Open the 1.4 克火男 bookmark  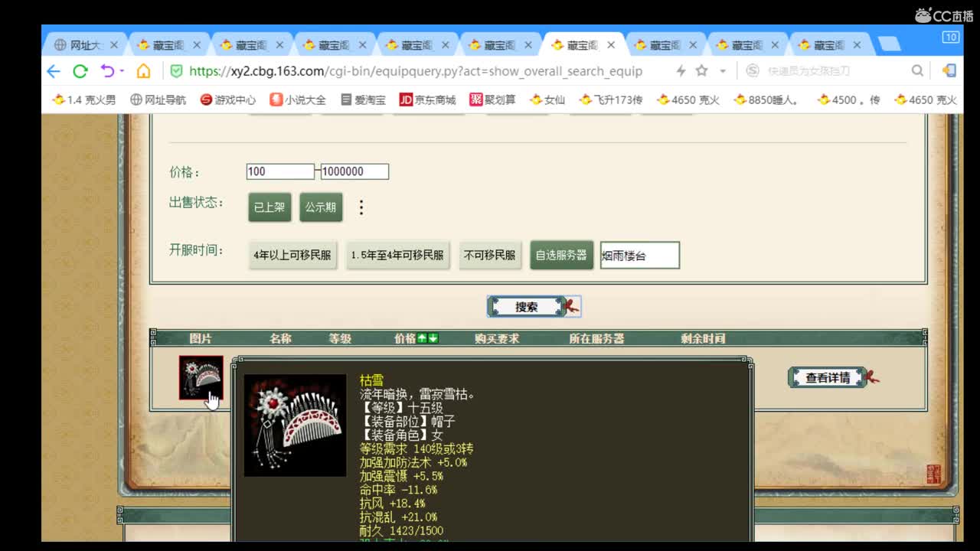pyautogui.click(x=84, y=99)
